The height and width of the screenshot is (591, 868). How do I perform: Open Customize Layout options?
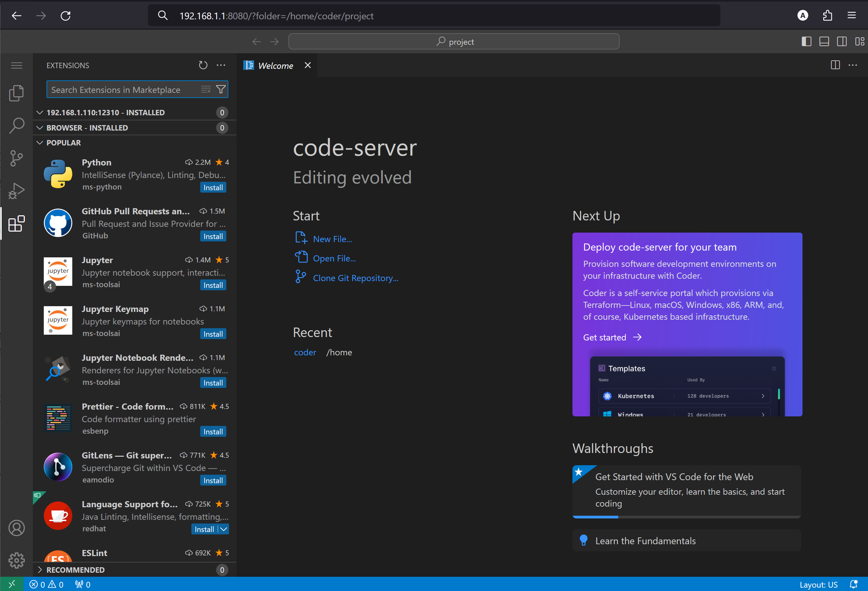pos(860,41)
